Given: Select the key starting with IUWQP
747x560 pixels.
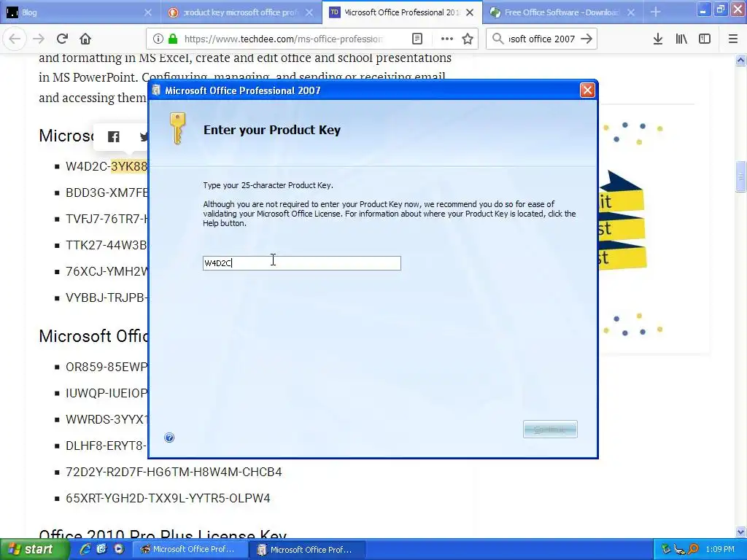Looking at the screenshot, I should pyautogui.click(x=107, y=393).
